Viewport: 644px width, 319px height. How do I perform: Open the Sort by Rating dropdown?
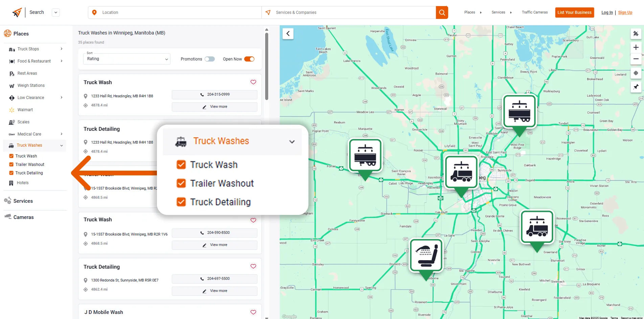[127, 59]
